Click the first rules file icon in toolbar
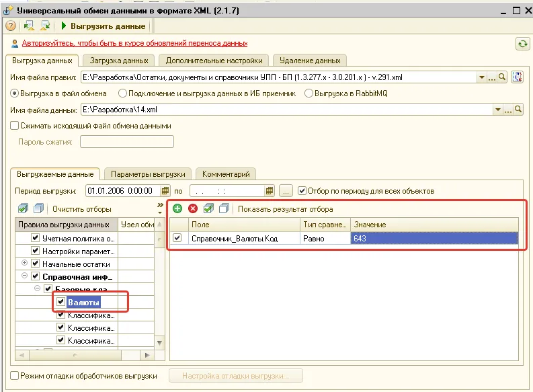 [x=29, y=26]
